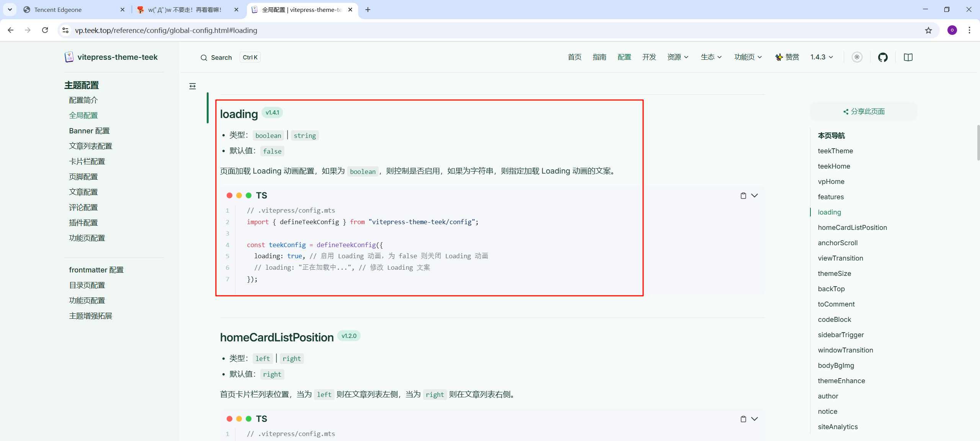980x441 pixels.
Task: Copy the loading code block
Action: (743, 196)
